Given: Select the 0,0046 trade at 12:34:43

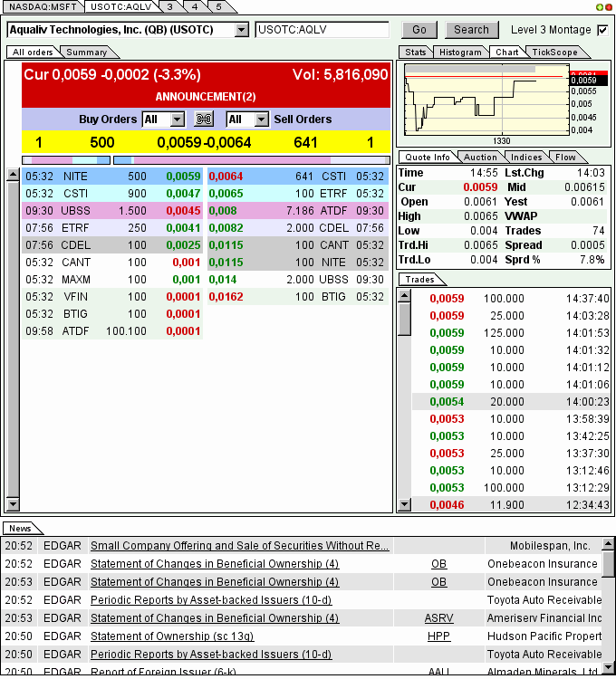Looking at the screenshot, I should [511, 505].
